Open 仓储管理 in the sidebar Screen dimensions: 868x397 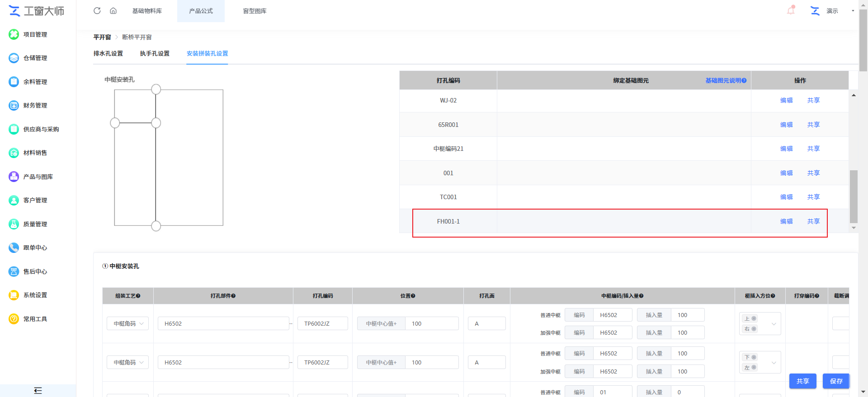coord(35,58)
